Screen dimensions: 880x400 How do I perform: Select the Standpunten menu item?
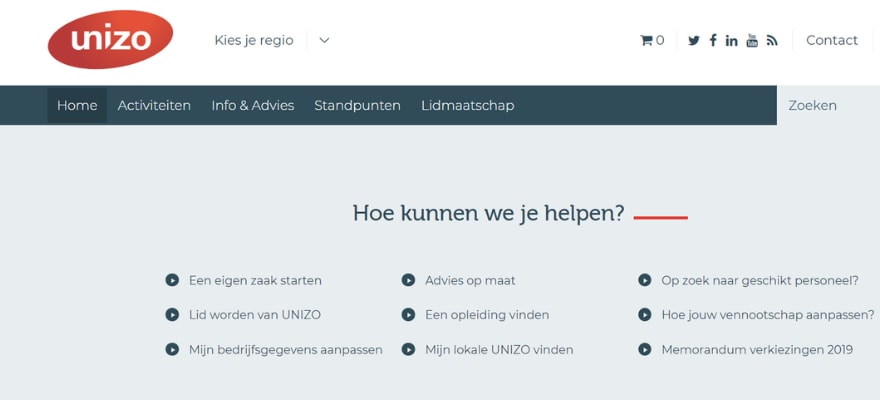pyautogui.click(x=357, y=106)
